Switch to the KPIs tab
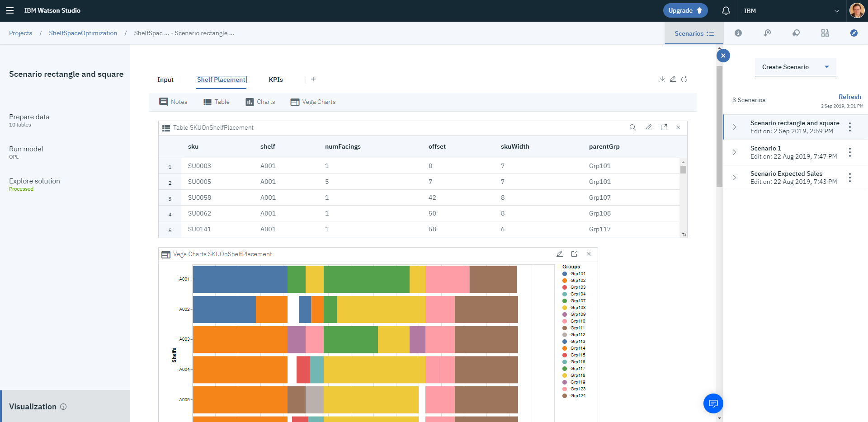868x422 pixels. pos(276,80)
